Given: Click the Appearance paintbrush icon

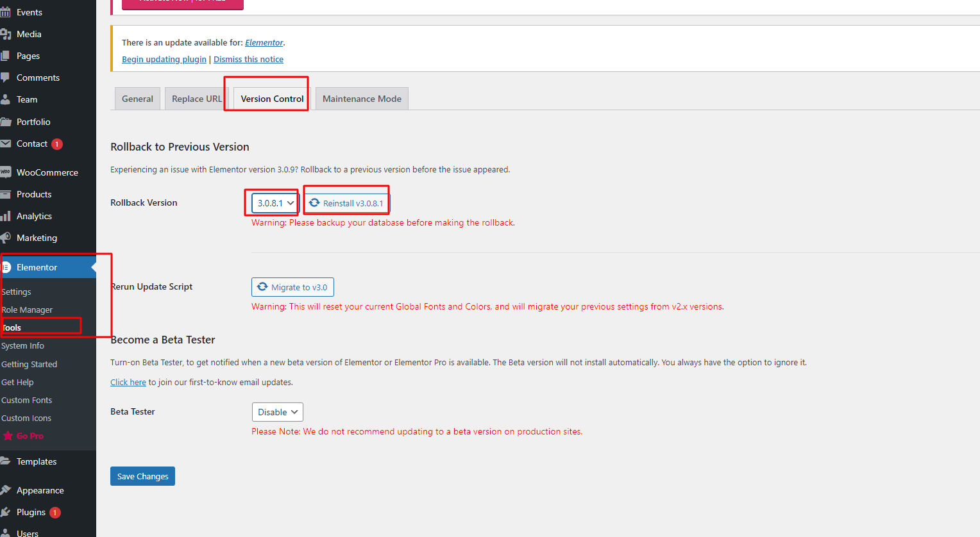Looking at the screenshot, I should [5, 490].
